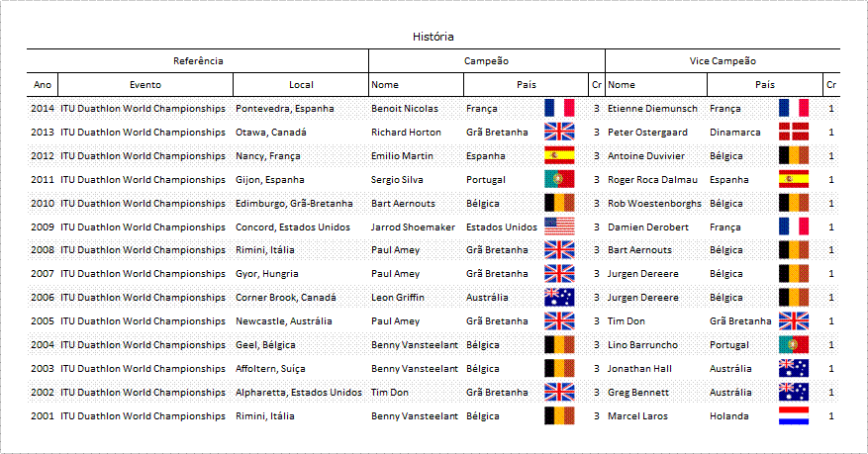Select the Campeão group header
This screenshot has width=868, height=454.
487,60
